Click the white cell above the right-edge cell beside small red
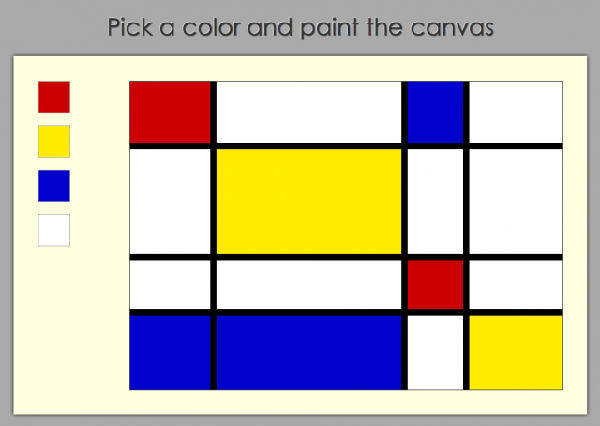This screenshot has width=600, height=426. pyautogui.click(x=515, y=201)
